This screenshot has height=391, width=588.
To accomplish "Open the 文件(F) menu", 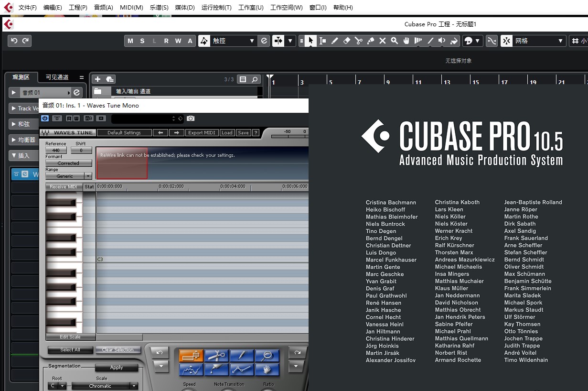I will tap(28, 8).
